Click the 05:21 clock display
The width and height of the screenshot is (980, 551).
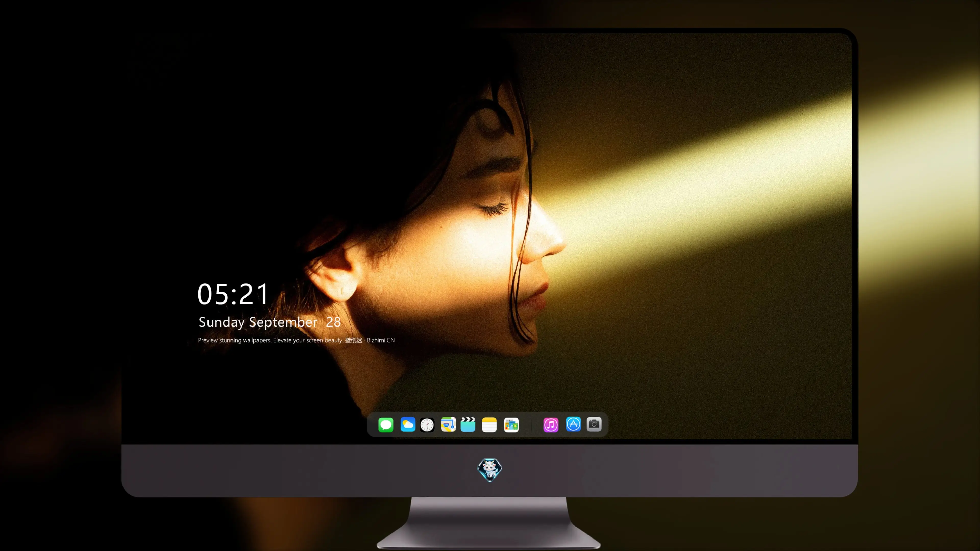click(x=233, y=294)
